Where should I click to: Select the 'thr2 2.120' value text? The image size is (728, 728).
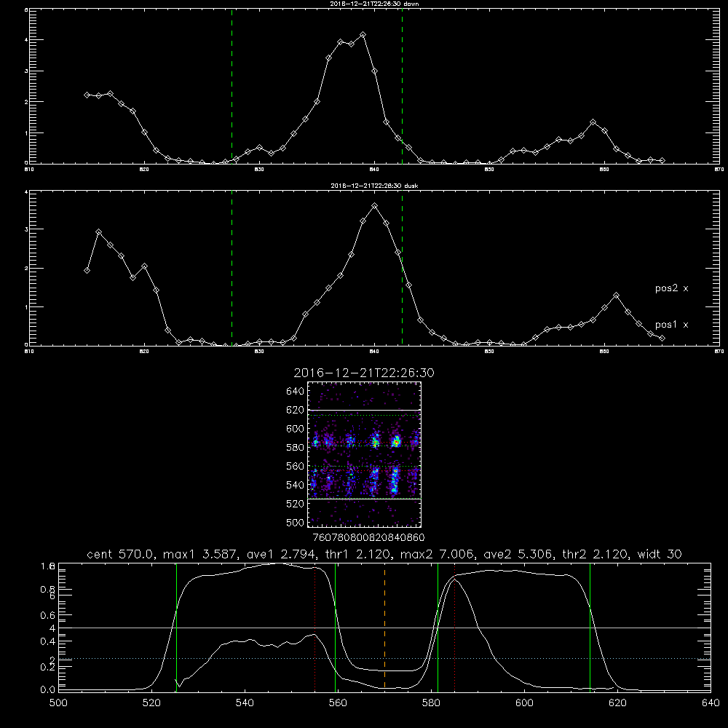596,554
